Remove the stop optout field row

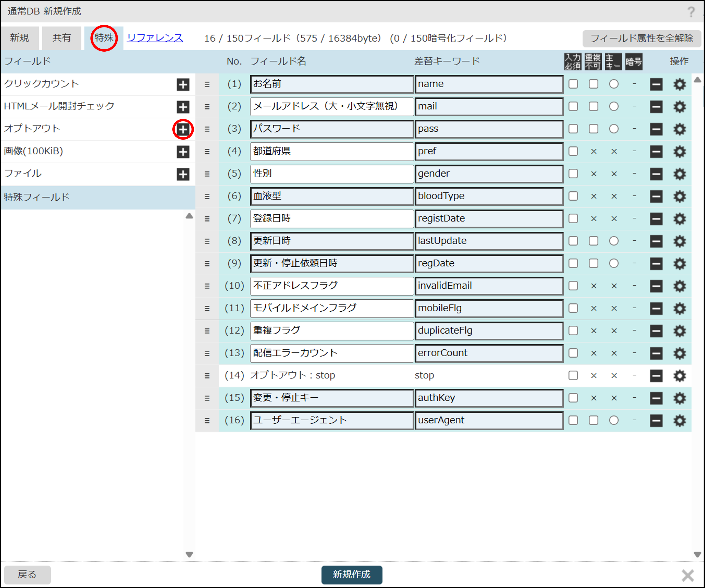pyautogui.click(x=656, y=375)
